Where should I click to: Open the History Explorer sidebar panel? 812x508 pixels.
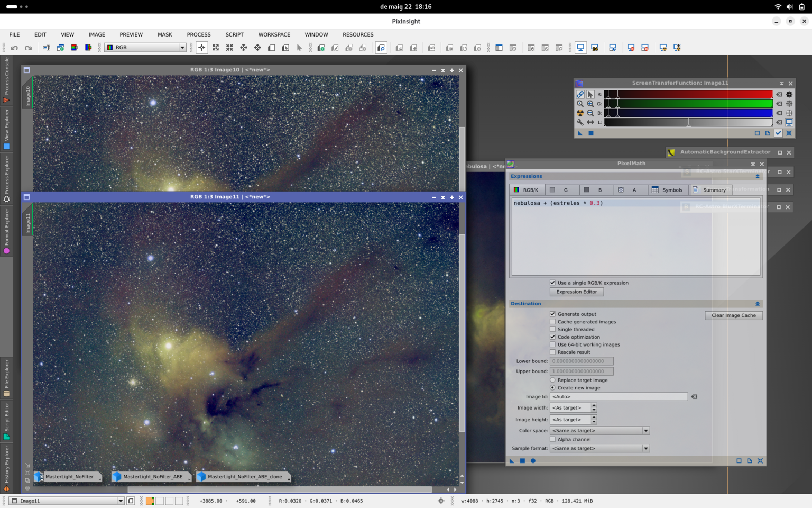6,469
